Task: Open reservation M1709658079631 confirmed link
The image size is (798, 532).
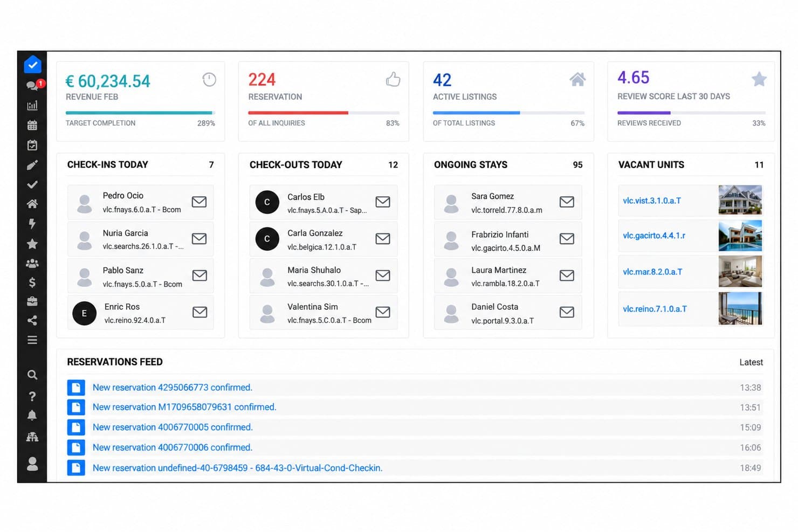Action: pos(184,407)
